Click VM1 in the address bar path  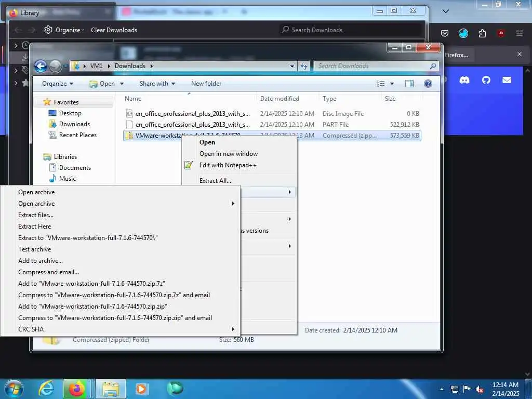tap(96, 66)
